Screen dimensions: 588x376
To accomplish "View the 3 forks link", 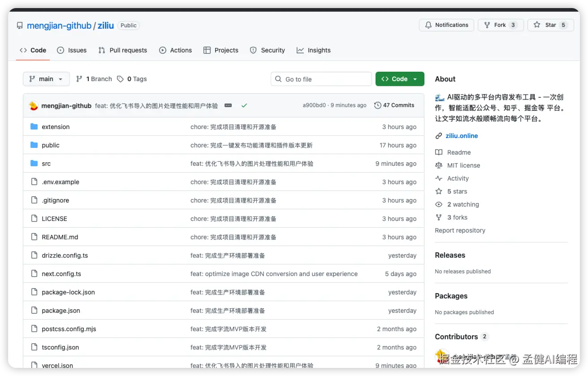I will pyautogui.click(x=451, y=217).
